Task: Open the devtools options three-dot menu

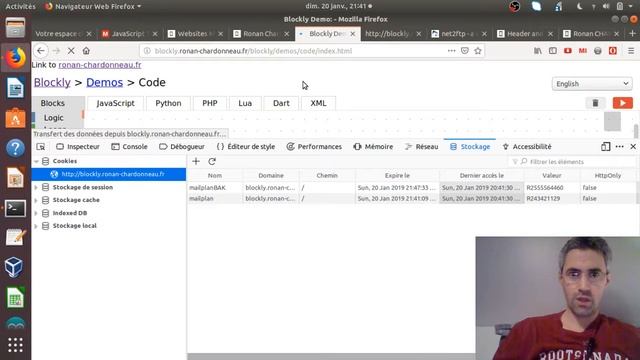Action: coord(620,147)
